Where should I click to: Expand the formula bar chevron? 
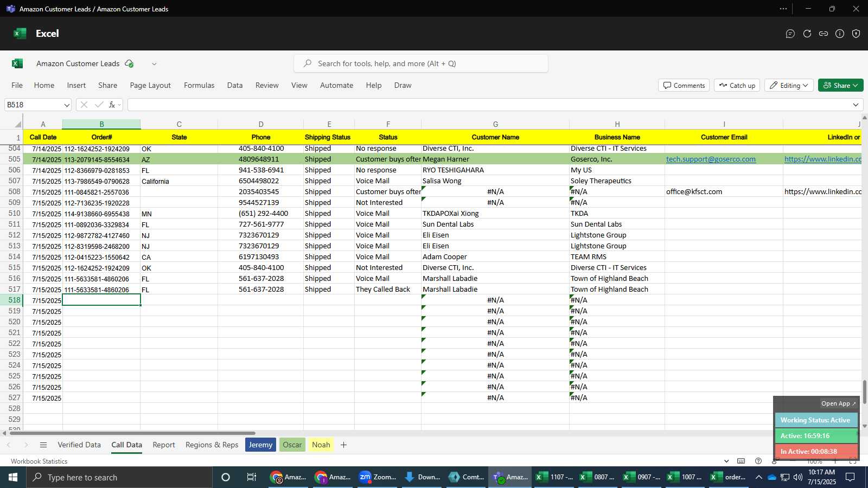tap(856, 105)
